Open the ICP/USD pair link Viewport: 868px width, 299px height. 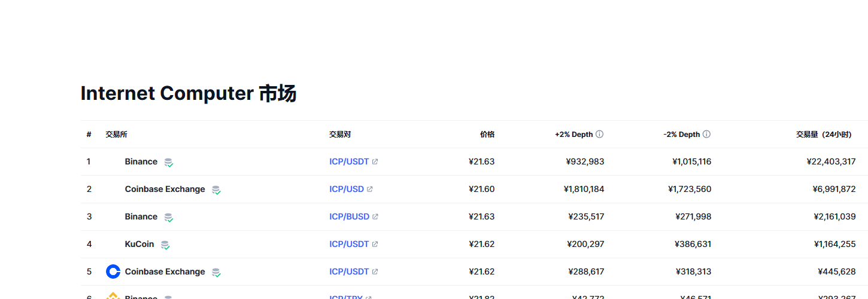pyautogui.click(x=347, y=189)
